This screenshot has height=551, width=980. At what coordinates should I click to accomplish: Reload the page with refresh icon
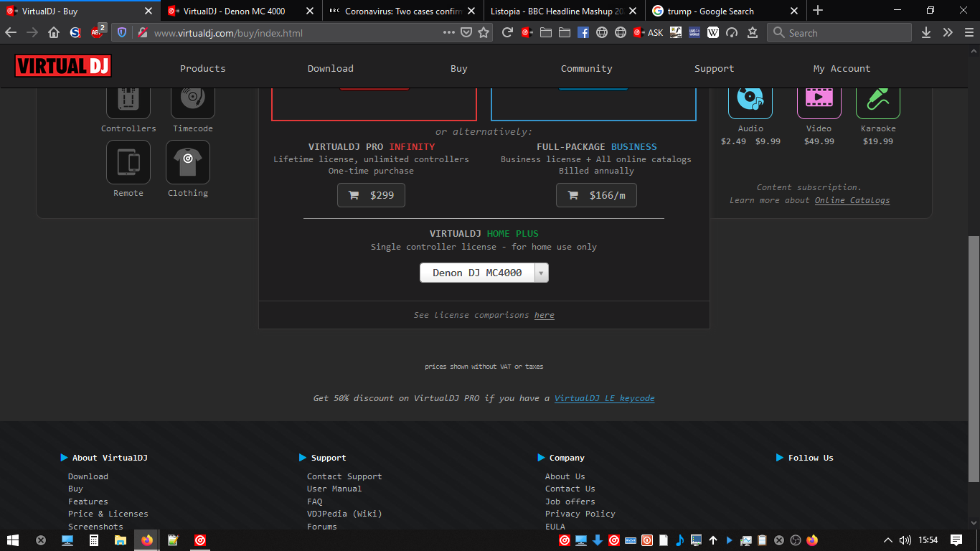507,32
